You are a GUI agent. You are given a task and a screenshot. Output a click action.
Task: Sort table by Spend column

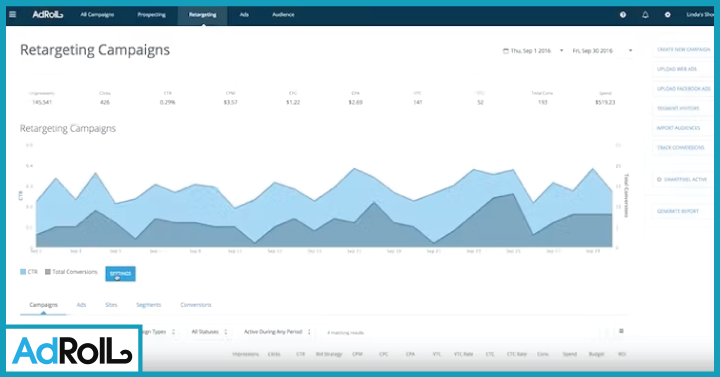pos(569,354)
